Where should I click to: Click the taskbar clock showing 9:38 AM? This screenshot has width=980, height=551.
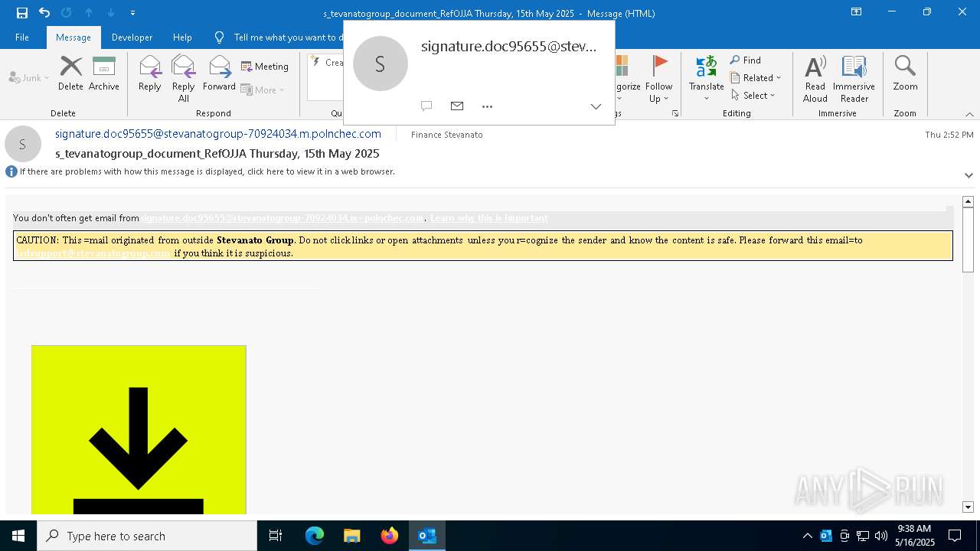tap(915, 536)
